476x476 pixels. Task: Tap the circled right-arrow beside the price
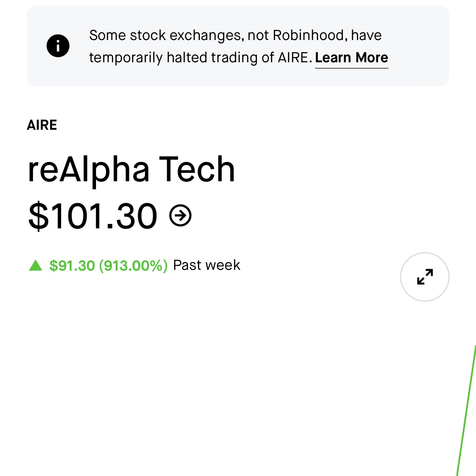(x=180, y=215)
